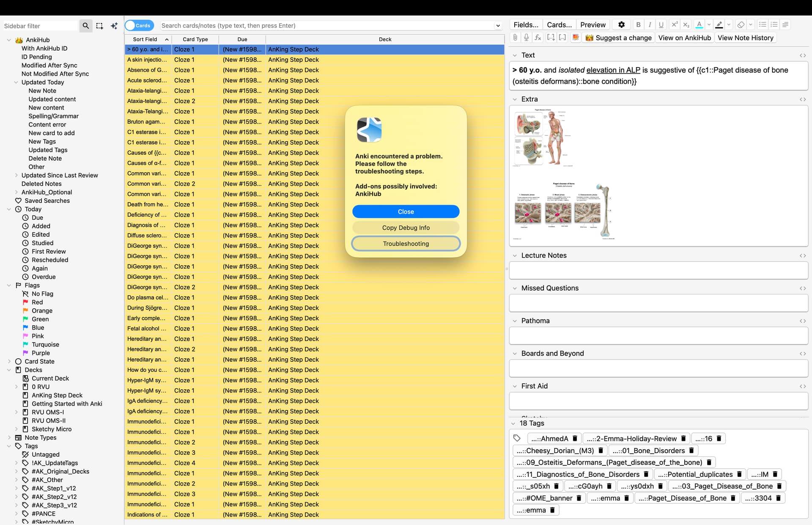
Task: Open the text color dropdown arrow
Action: click(709, 25)
